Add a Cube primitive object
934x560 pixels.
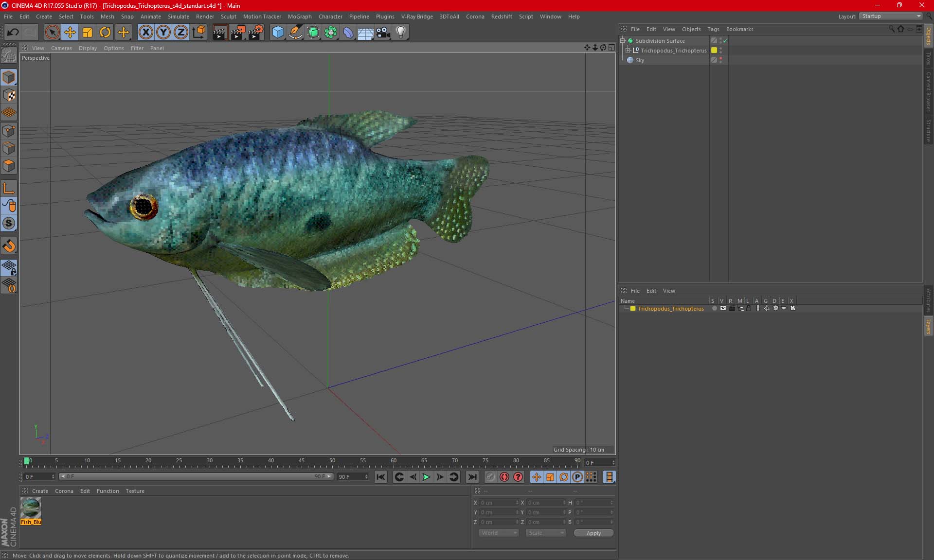(x=278, y=33)
